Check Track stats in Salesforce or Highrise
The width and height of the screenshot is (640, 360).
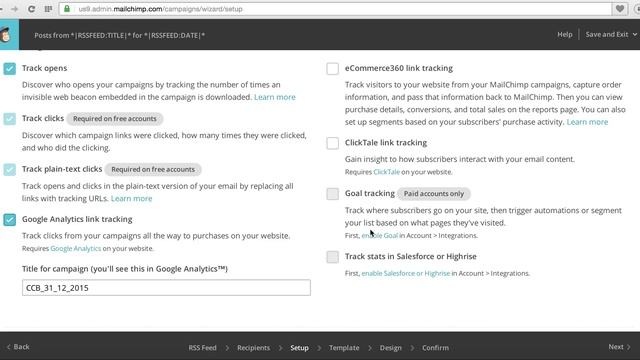[333, 257]
